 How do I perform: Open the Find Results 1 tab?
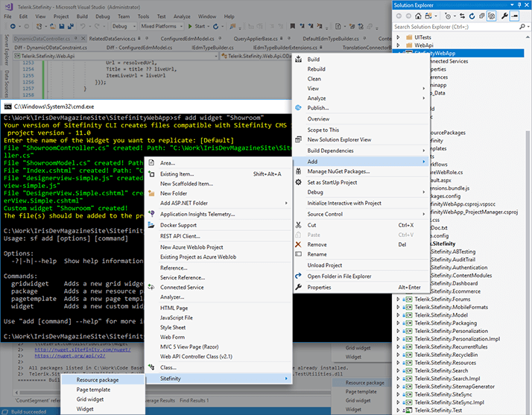coord(194,400)
